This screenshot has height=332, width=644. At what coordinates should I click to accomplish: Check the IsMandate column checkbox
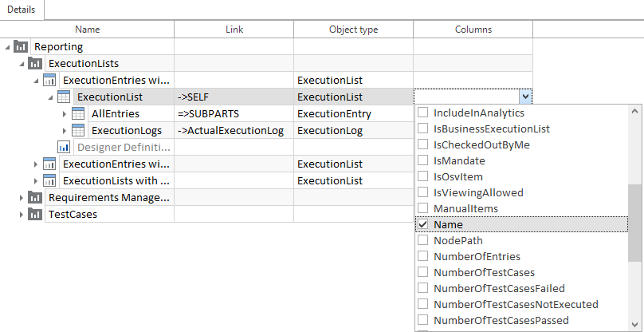coord(422,161)
